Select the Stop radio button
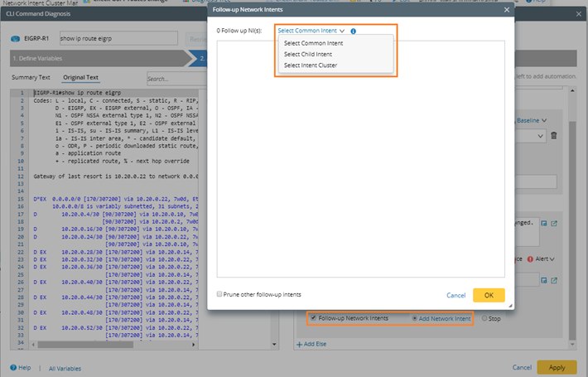Image resolution: width=588 pixels, height=377 pixels. tap(484, 318)
